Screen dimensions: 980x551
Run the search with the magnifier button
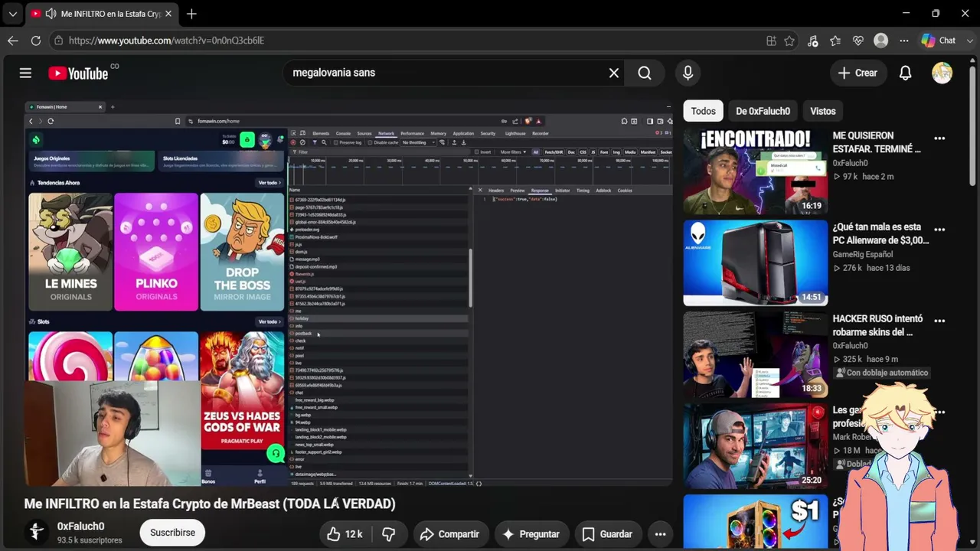click(645, 73)
